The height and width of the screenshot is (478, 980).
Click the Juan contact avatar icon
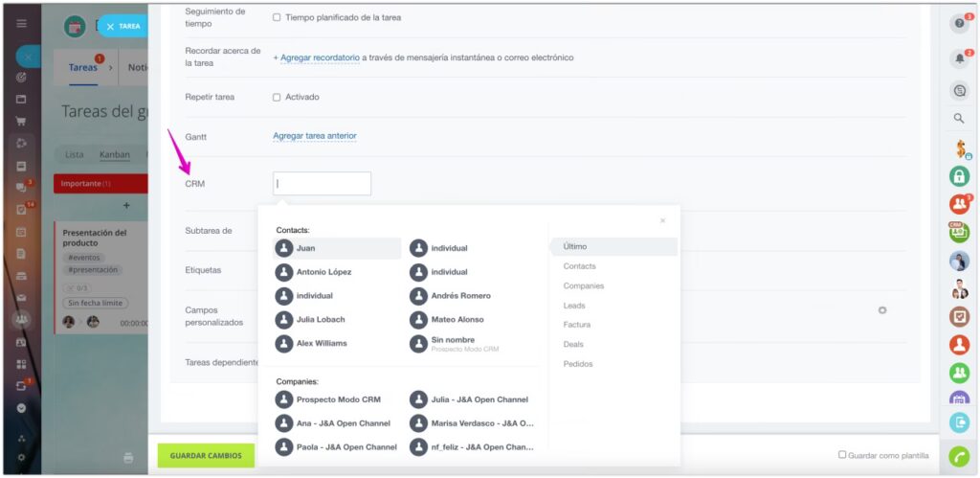(x=283, y=248)
